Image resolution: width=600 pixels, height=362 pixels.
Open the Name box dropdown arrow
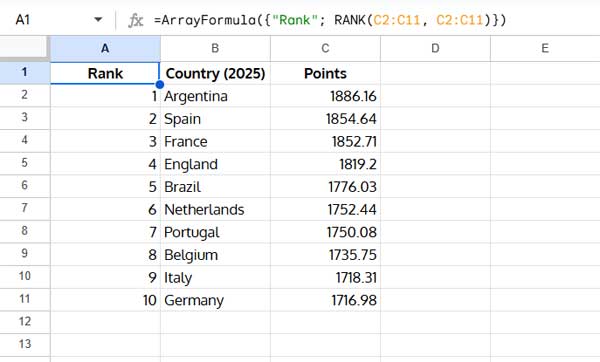pos(98,19)
